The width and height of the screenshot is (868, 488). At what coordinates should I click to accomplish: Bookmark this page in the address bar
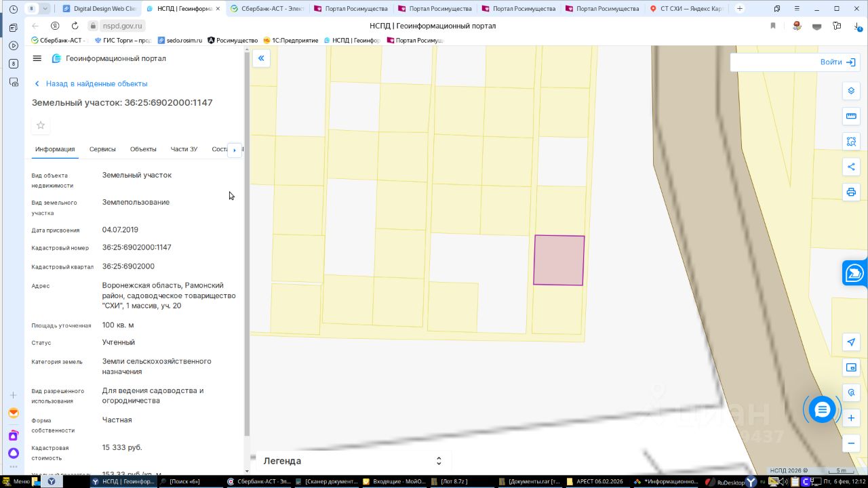coord(772,26)
